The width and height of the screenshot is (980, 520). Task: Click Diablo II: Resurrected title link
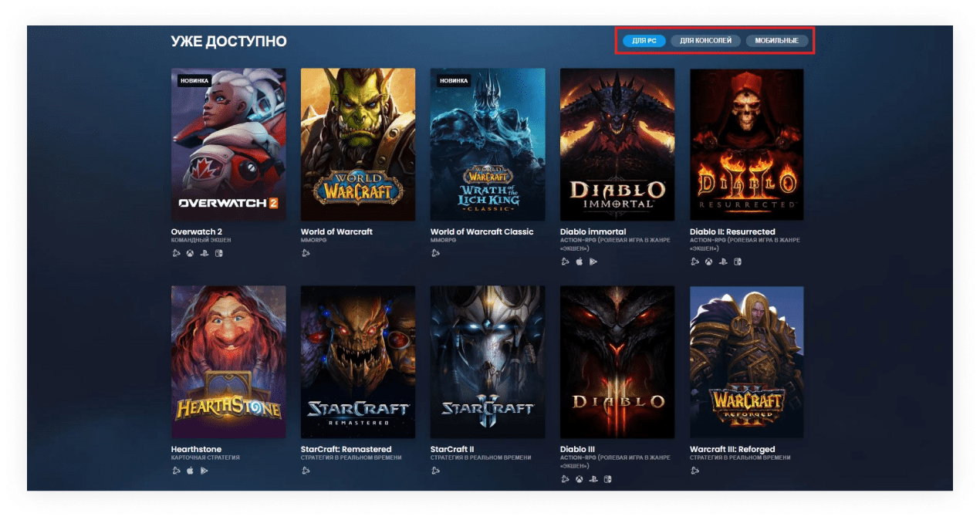coord(732,231)
